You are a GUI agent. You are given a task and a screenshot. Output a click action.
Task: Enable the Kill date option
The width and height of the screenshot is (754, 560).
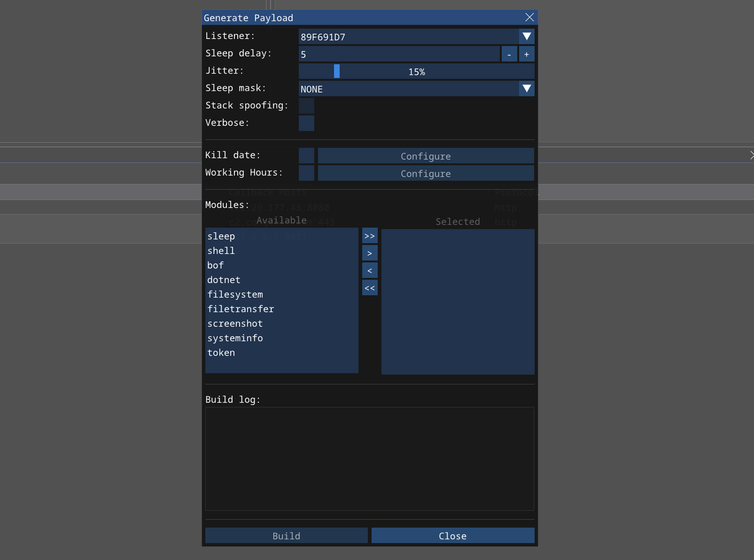[306, 155]
